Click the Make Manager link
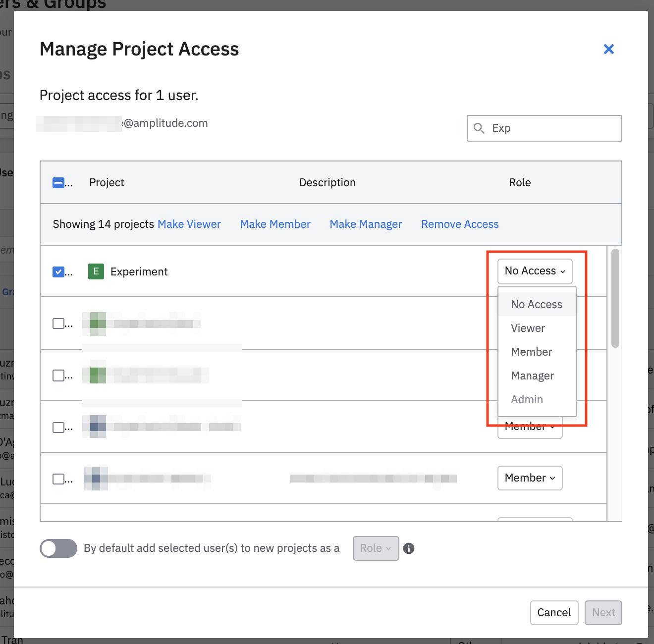Viewport: 654px width, 644px height. [366, 224]
